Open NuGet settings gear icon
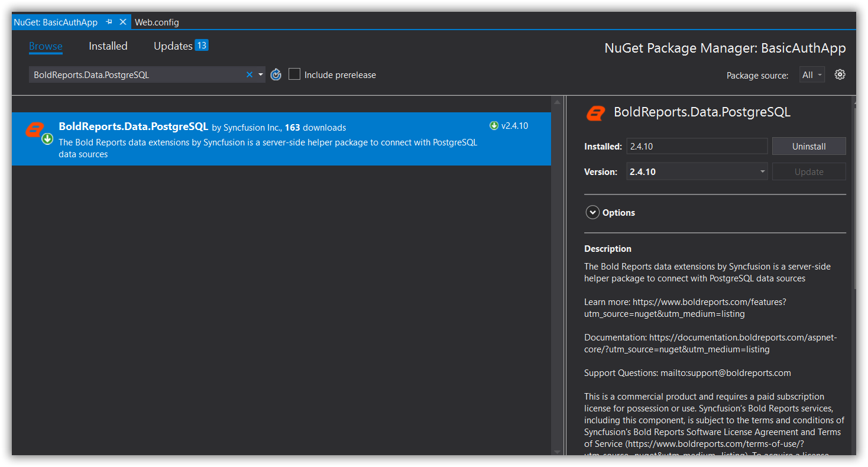868x467 pixels. [840, 74]
